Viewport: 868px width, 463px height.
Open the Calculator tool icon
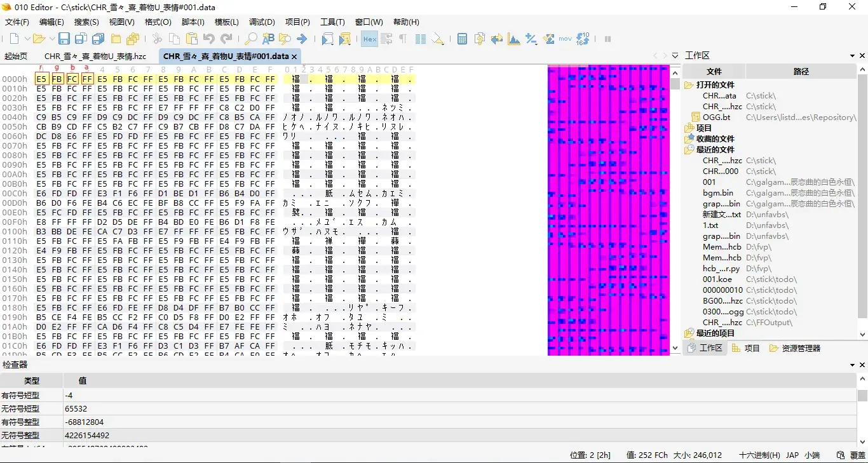point(462,39)
